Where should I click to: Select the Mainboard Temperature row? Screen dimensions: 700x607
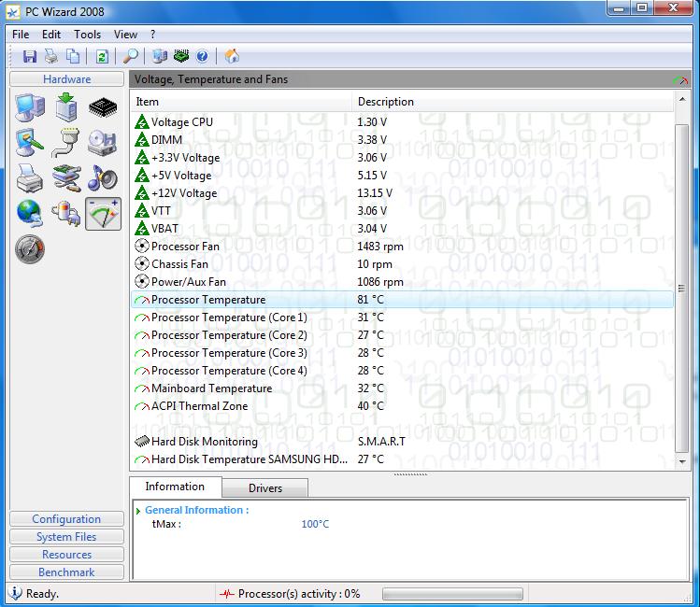402,388
